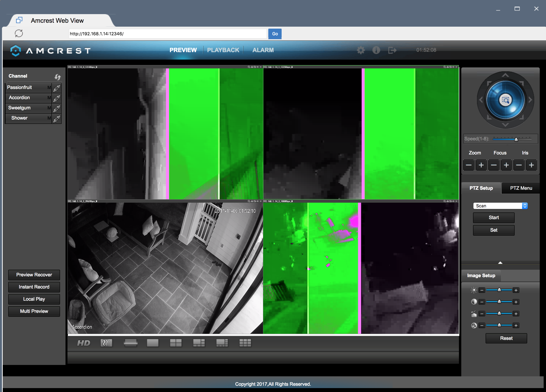Toggle main stream M for Passionfruit

49,88
